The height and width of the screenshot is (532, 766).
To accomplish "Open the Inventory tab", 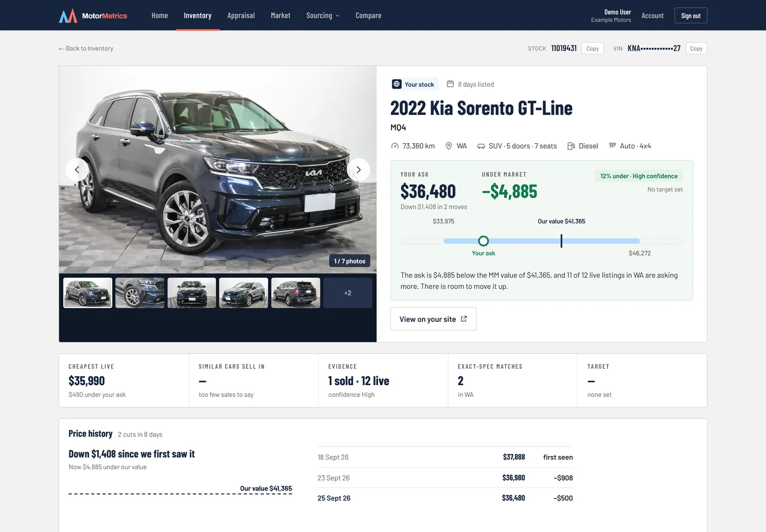I will click(x=197, y=15).
